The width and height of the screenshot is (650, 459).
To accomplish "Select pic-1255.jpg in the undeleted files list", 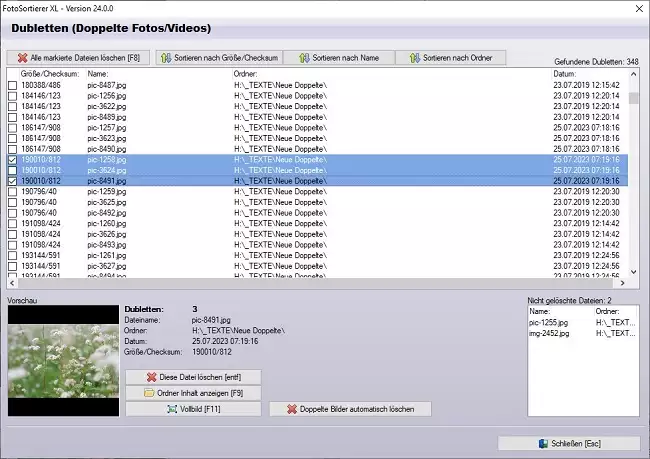I will coord(548,323).
